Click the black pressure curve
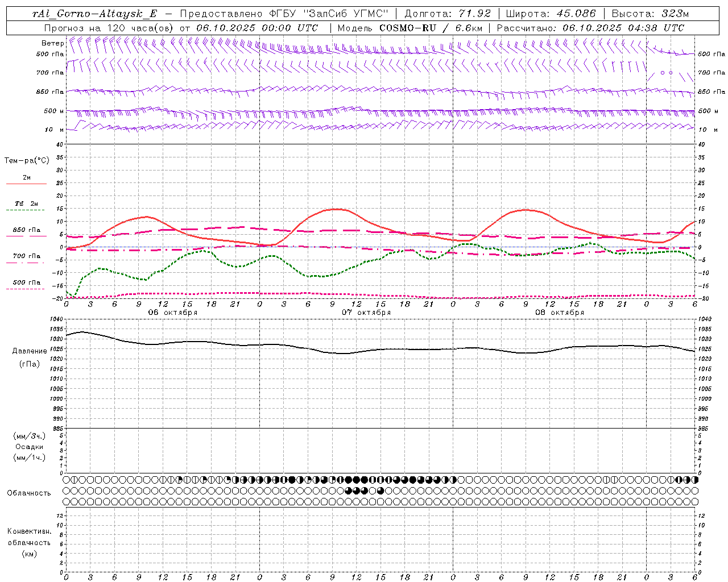Image resolution: width=728 pixels, height=582 pixels. click(x=380, y=350)
